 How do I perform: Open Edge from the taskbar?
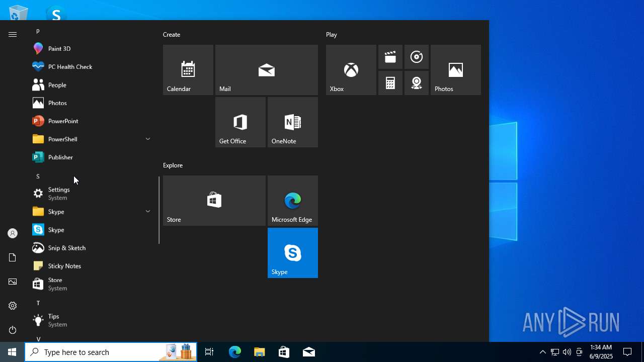tap(235, 352)
